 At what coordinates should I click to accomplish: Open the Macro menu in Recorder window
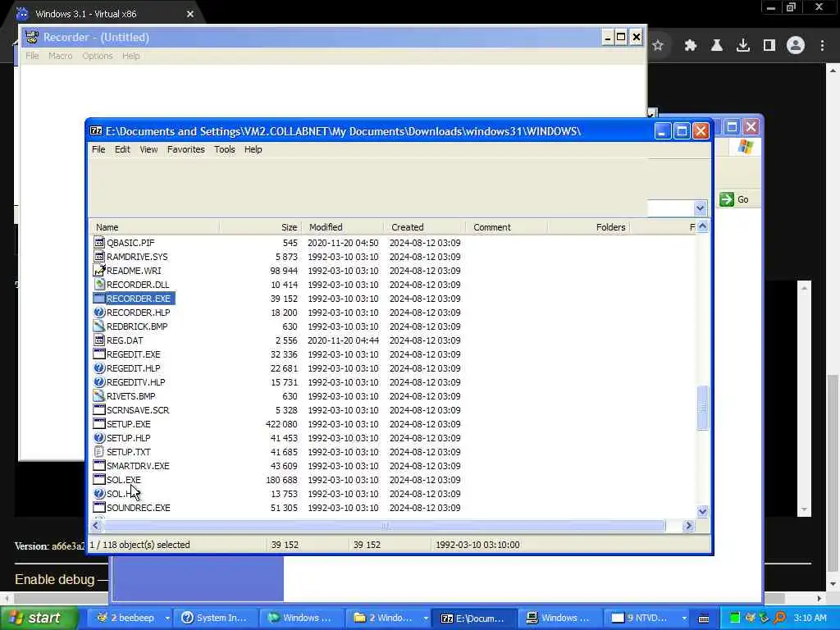click(60, 56)
